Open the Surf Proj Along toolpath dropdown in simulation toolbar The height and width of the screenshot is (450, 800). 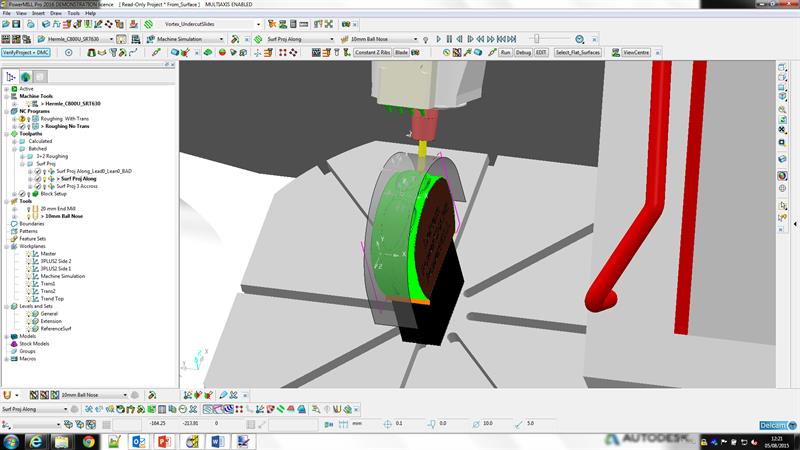[332, 39]
